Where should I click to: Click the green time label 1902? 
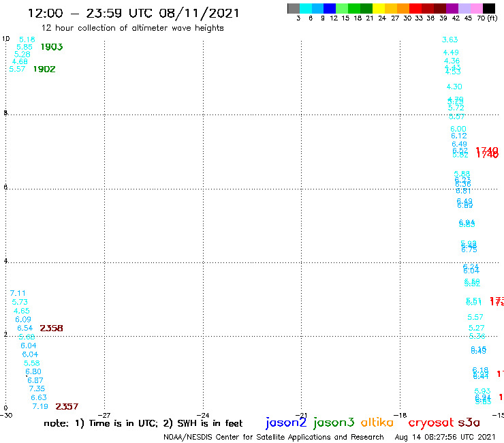tap(44, 69)
